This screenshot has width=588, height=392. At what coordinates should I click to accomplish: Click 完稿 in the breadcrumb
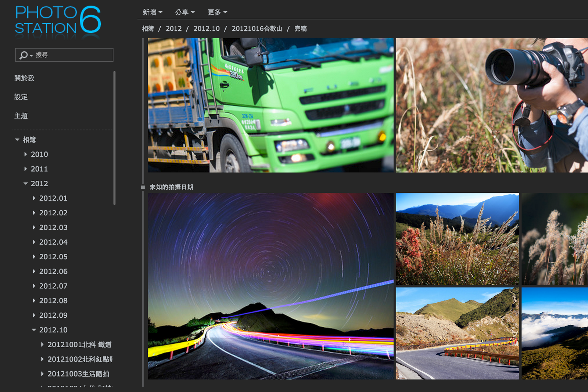click(x=301, y=29)
